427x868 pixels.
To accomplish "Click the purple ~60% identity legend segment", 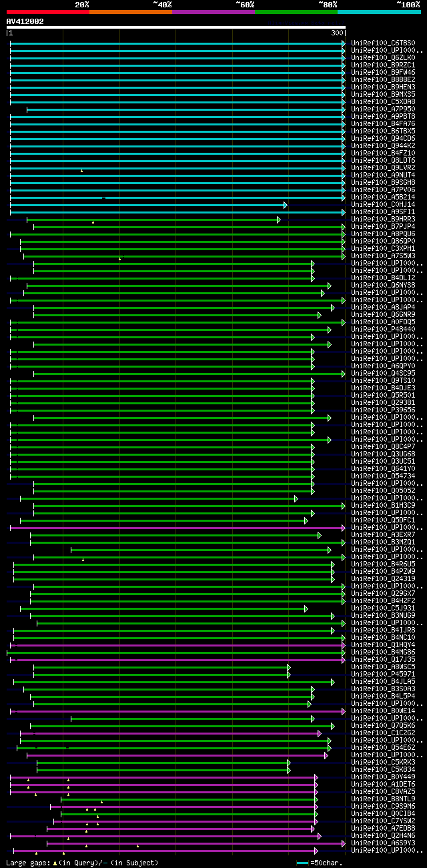I will click(213, 11).
